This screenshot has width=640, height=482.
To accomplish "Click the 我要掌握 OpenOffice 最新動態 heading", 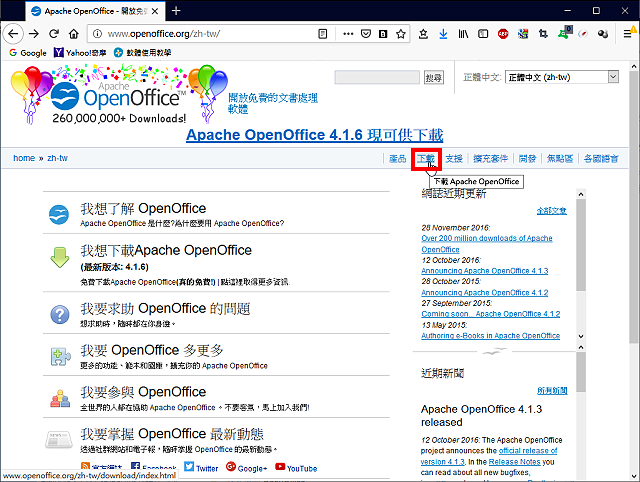I will tap(172, 434).
